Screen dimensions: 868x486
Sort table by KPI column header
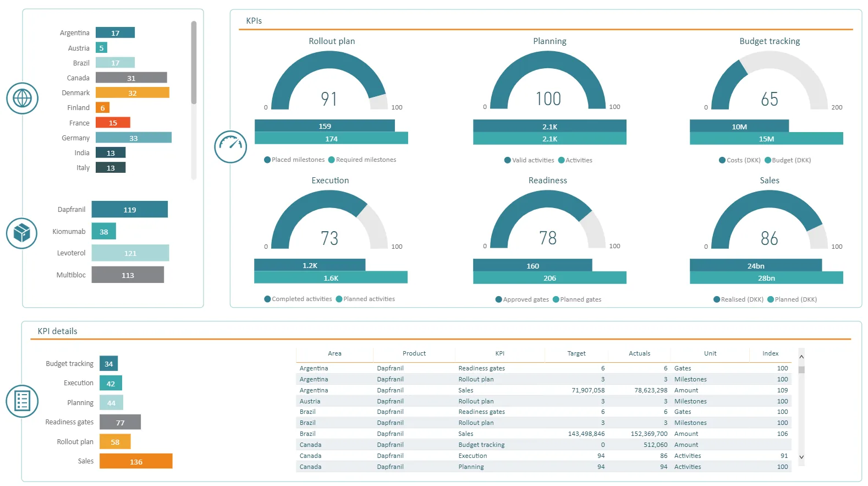(499, 353)
